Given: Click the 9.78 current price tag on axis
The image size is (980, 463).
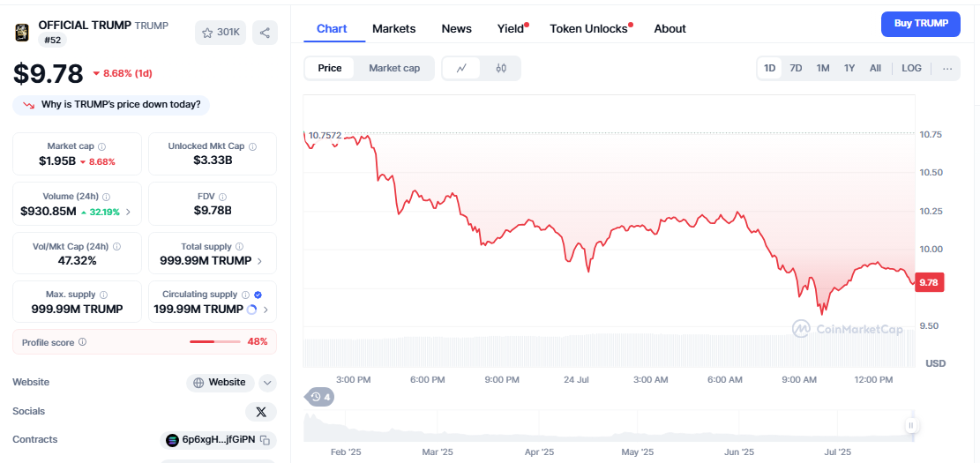Looking at the screenshot, I should point(930,282).
